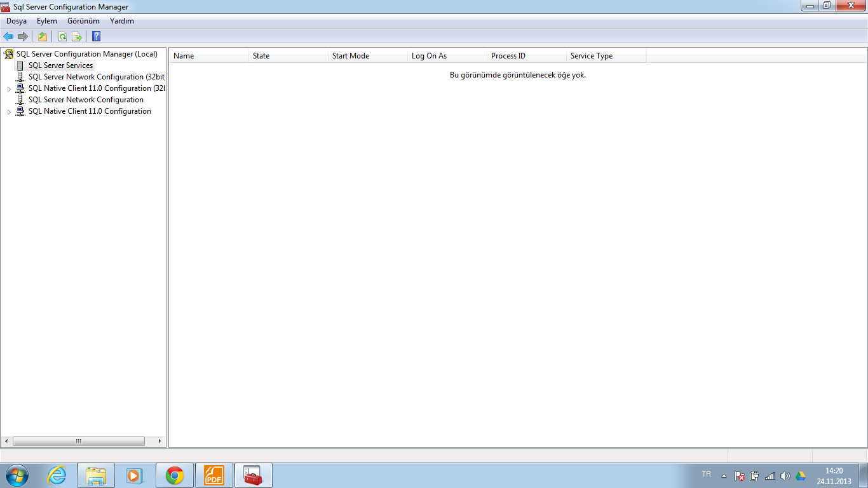Image resolution: width=868 pixels, height=488 pixels.
Task: Click the red toolbox Configuration Manager taskbar button
Action: click(254, 475)
